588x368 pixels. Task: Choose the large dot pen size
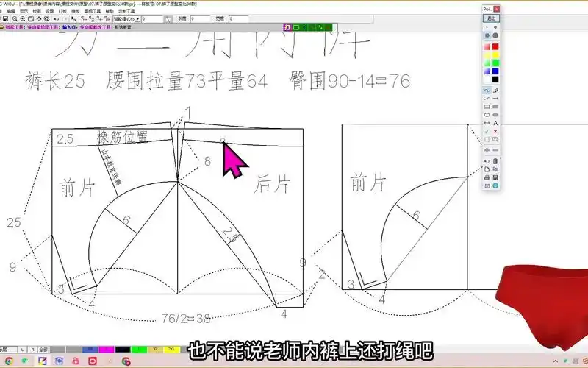(x=495, y=35)
